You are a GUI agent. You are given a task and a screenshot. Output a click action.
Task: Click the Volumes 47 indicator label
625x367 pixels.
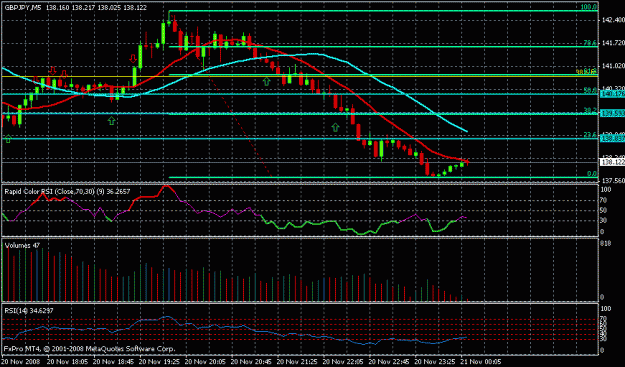coord(22,245)
